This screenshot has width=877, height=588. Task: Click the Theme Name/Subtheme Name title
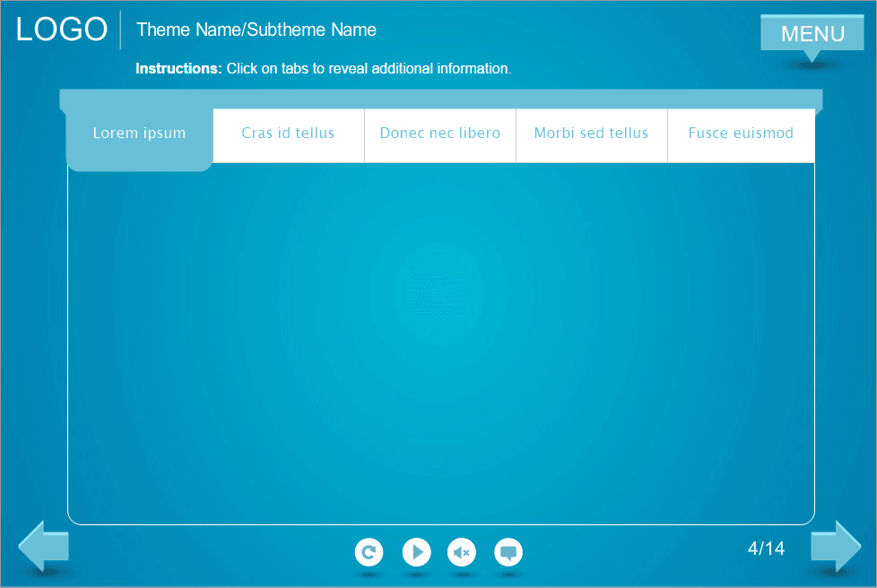(x=256, y=30)
